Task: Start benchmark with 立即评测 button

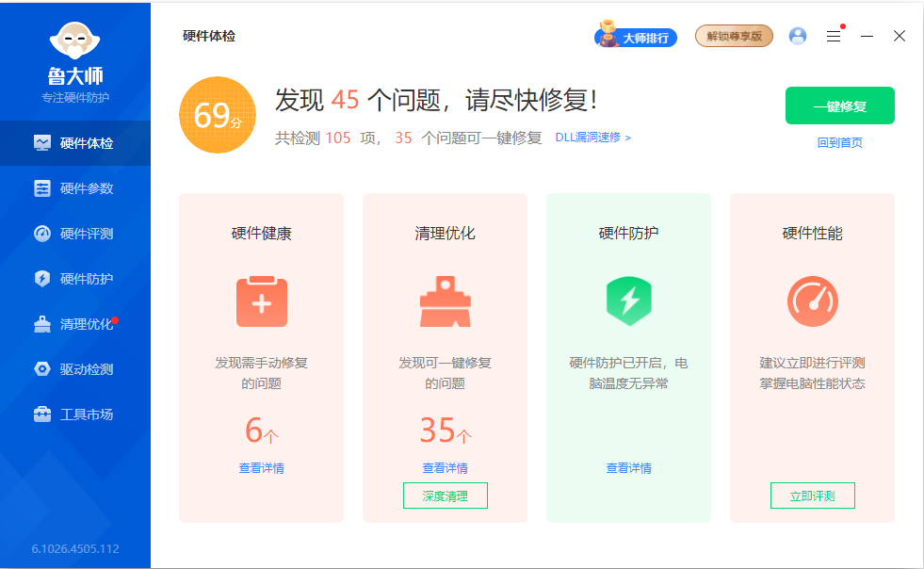Action: point(812,496)
